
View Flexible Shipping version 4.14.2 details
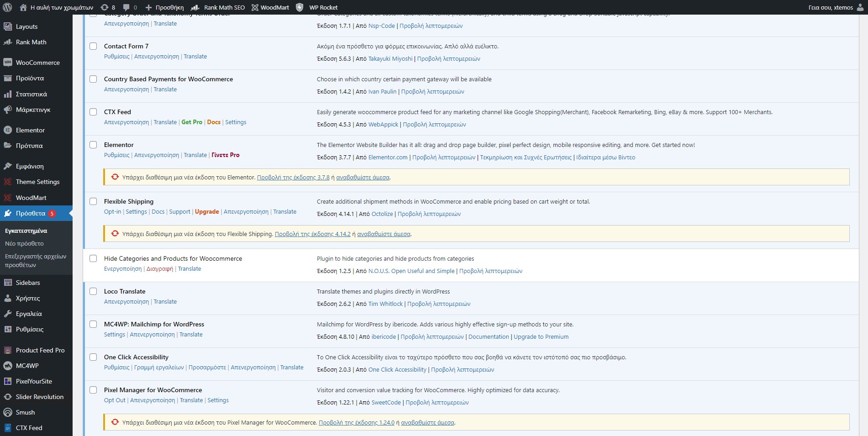tap(312, 234)
